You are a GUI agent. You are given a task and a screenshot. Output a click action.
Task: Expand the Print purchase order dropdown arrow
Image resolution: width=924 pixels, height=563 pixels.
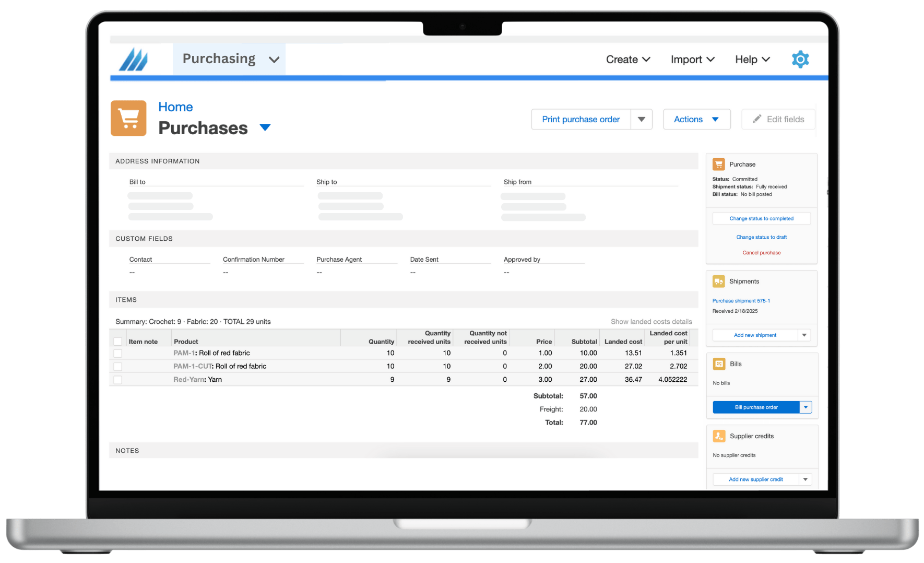tap(642, 119)
